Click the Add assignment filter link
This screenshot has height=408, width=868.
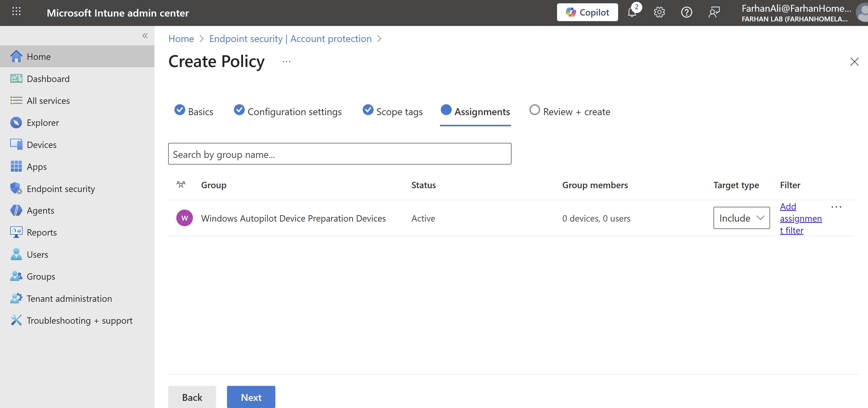[x=800, y=218]
